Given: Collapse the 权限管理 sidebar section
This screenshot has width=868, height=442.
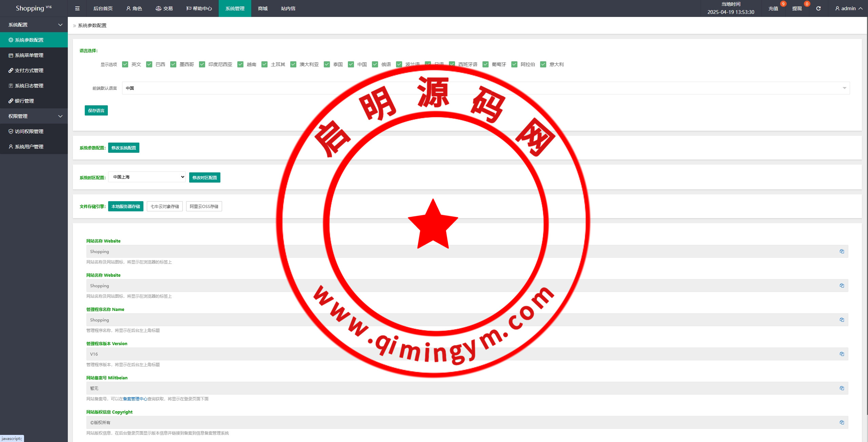Looking at the screenshot, I should click(x=34, y=116).
